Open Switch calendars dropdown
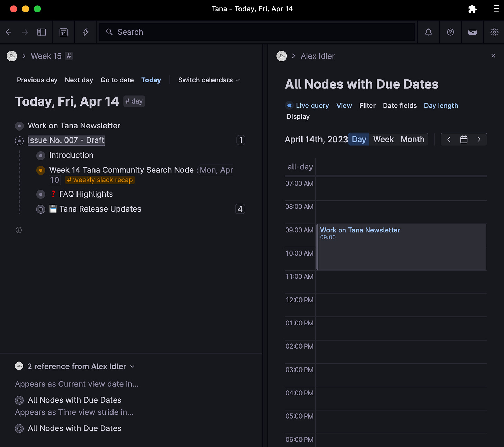Image resolution: width=504 pixels, height=447 pixels. (x=209, y=80)
